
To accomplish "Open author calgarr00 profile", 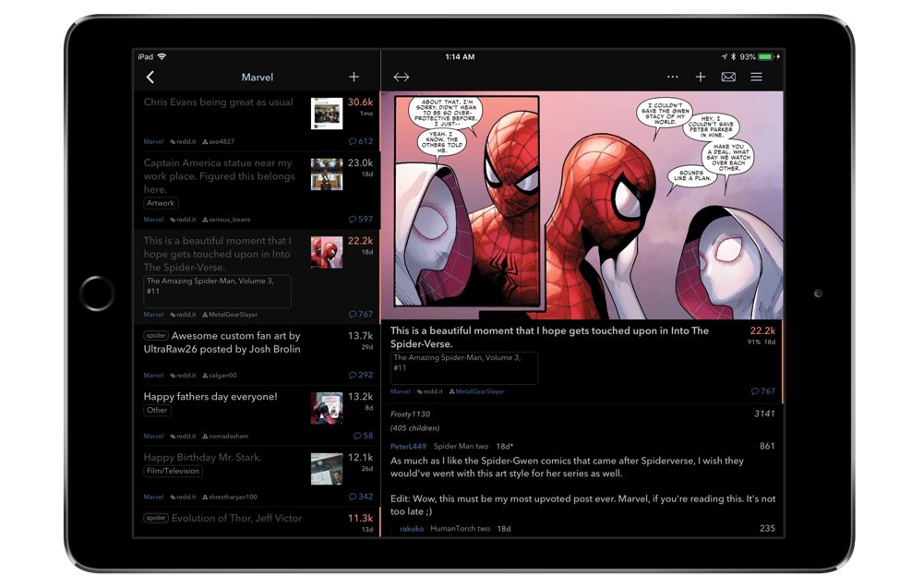I will tap(220, 375).
